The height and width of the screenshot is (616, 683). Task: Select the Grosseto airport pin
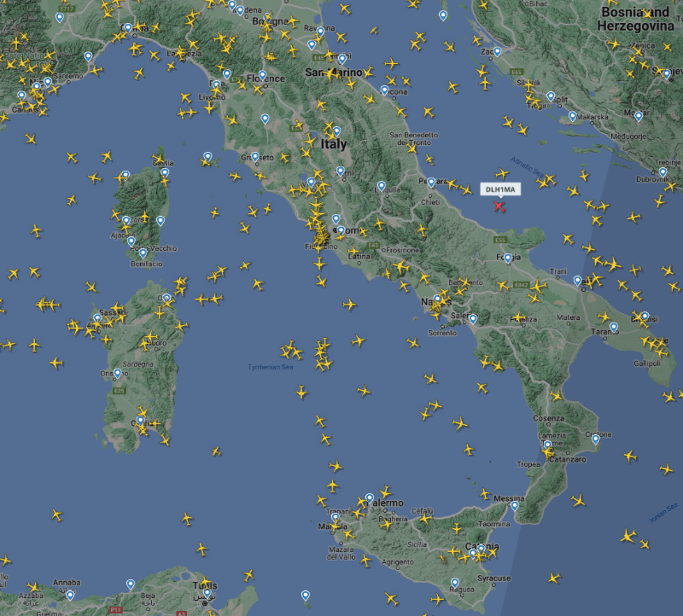pos(255,157)
